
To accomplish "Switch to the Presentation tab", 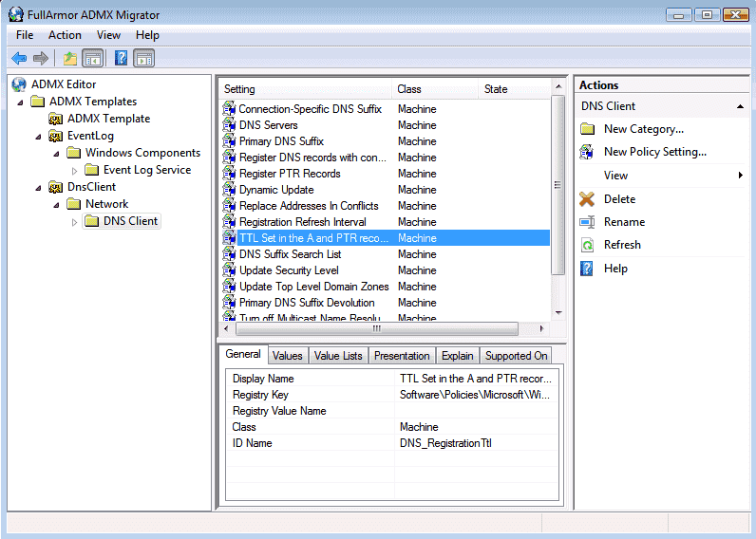I will click(x=402, y=356).
